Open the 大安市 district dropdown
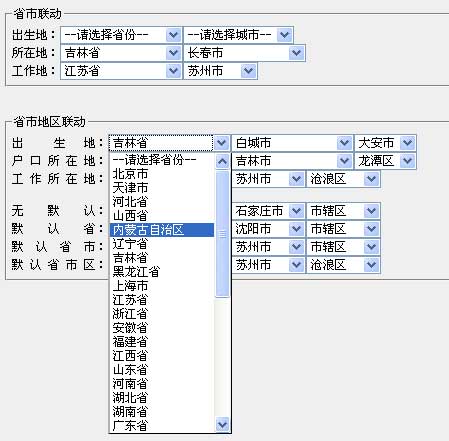The height and width of the screenshot is (441, 449). click(x=385, y=143)
